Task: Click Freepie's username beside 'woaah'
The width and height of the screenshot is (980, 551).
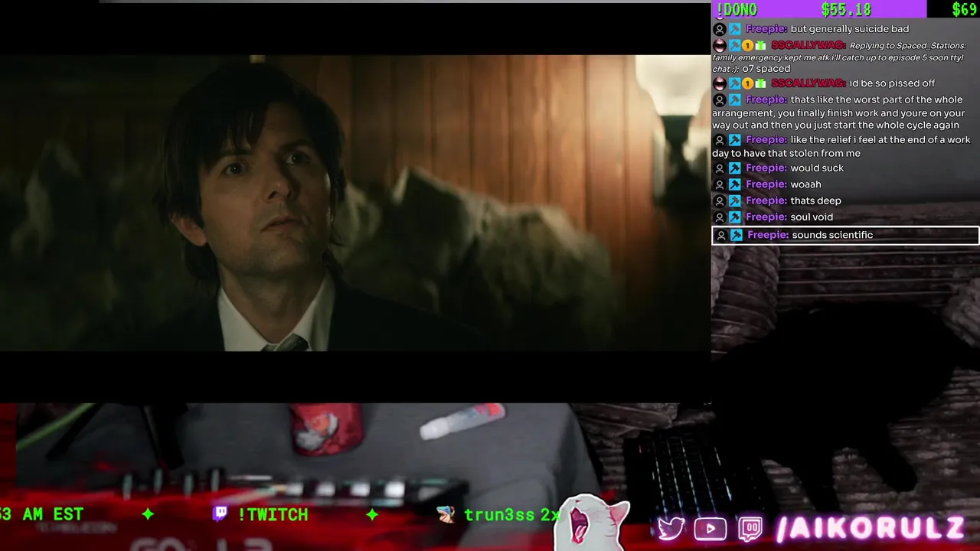Action: coord(766,184)
